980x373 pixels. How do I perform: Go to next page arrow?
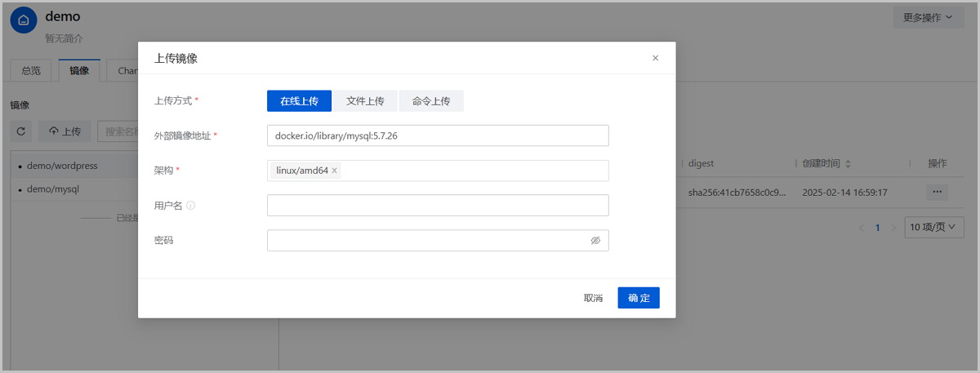[893, 228]
